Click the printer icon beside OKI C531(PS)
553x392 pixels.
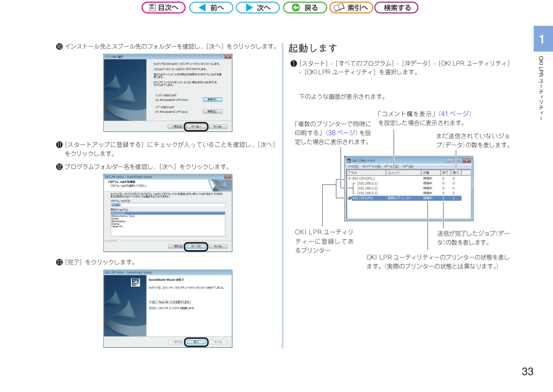[x=349, y=198]
